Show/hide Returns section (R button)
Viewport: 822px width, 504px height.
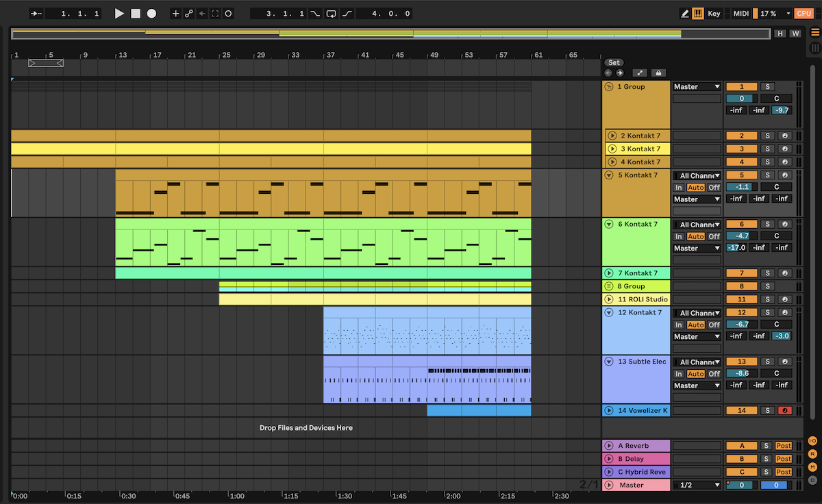tap(812, 453)
